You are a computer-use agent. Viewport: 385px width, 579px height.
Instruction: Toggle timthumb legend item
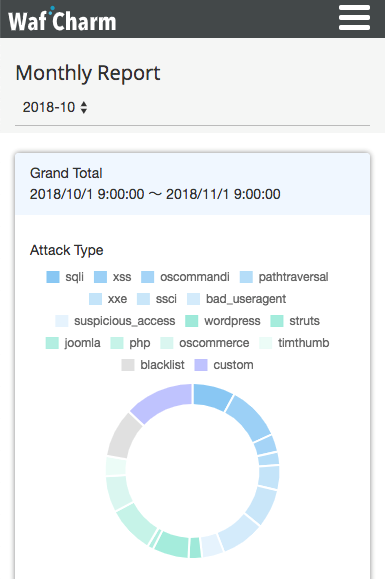[294, 343]
